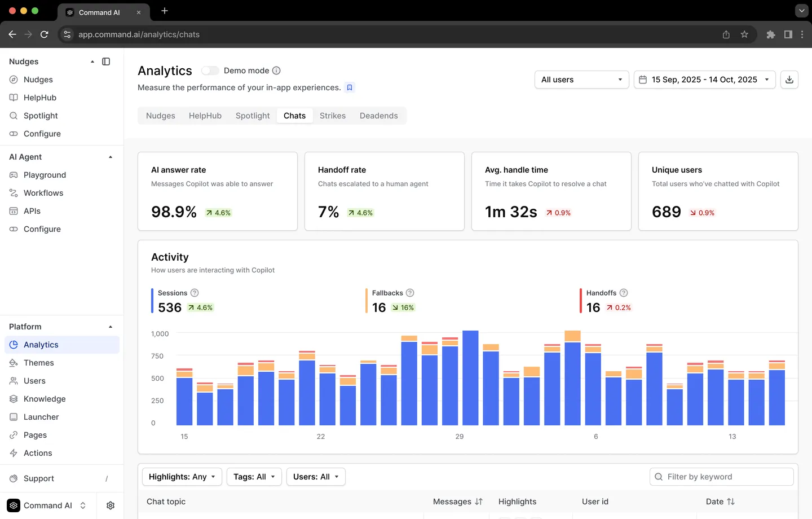Open the Support icon in sidebar

(14, 478)
